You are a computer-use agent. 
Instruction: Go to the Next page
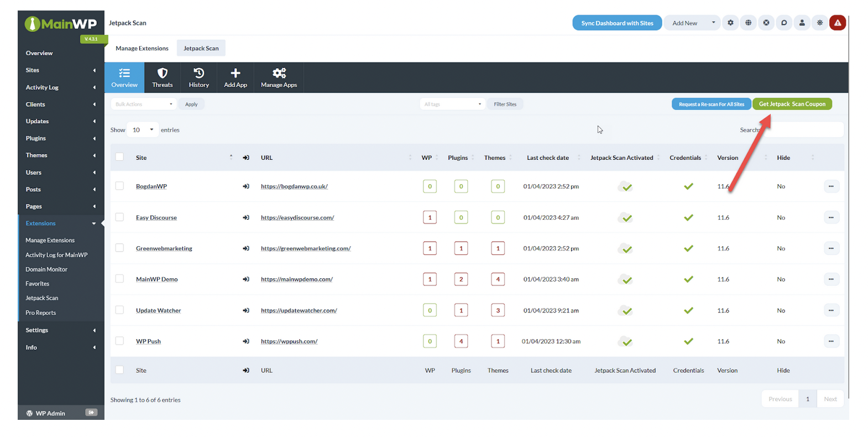830,399
